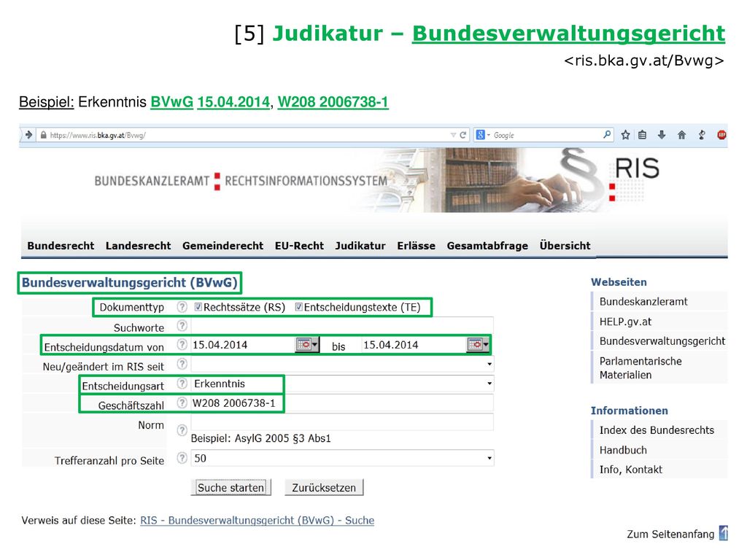747x560 pixels.
Task: Click the Zurücksetzen button
Action: 324,488
